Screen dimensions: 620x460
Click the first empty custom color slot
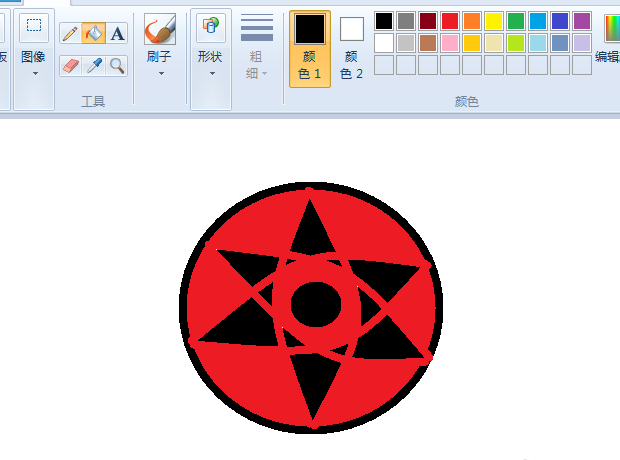click(384, 65)
